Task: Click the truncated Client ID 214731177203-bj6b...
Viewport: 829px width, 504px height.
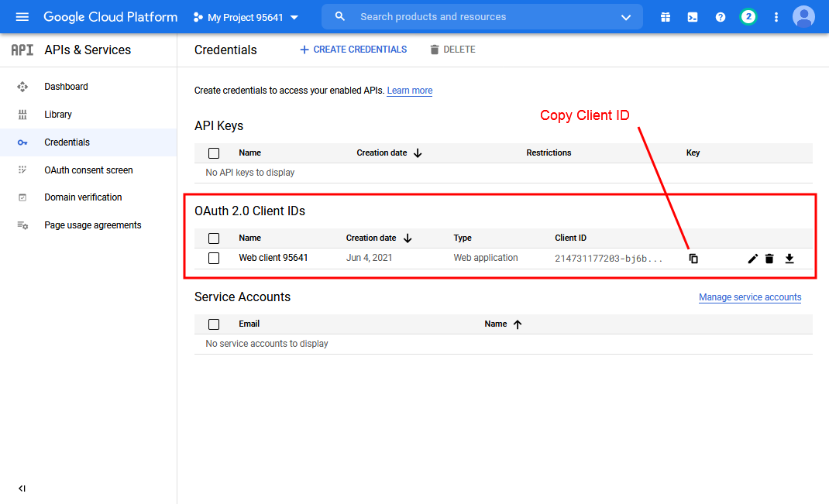Action: 608,259
